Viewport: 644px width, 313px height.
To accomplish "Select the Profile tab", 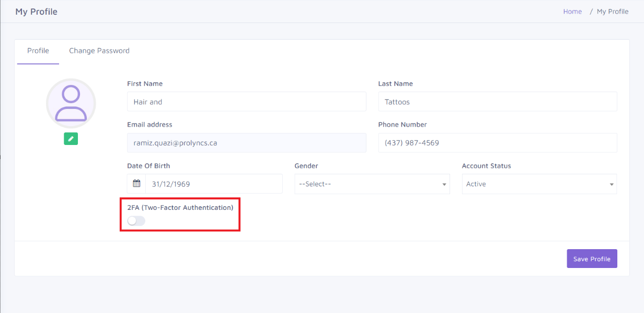I will [38, 51].
